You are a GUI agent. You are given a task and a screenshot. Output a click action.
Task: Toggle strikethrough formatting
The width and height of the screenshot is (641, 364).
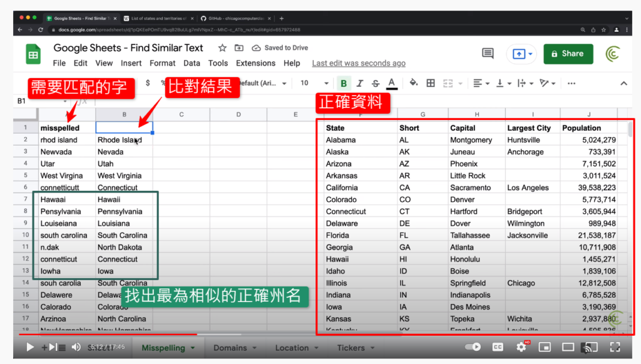click(x=376, y=83)
